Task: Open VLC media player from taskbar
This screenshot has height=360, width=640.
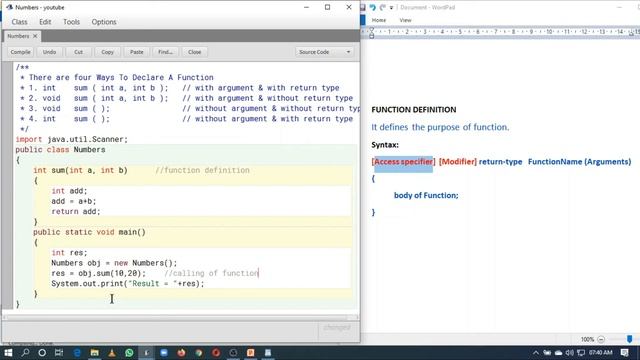Action: pos(111,352)
